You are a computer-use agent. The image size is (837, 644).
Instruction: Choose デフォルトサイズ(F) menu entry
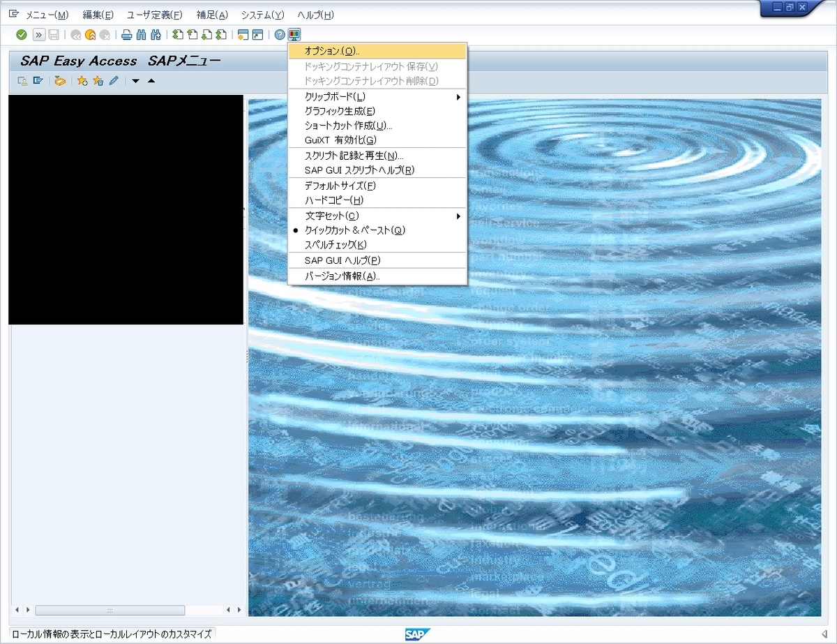click(377, 186)
